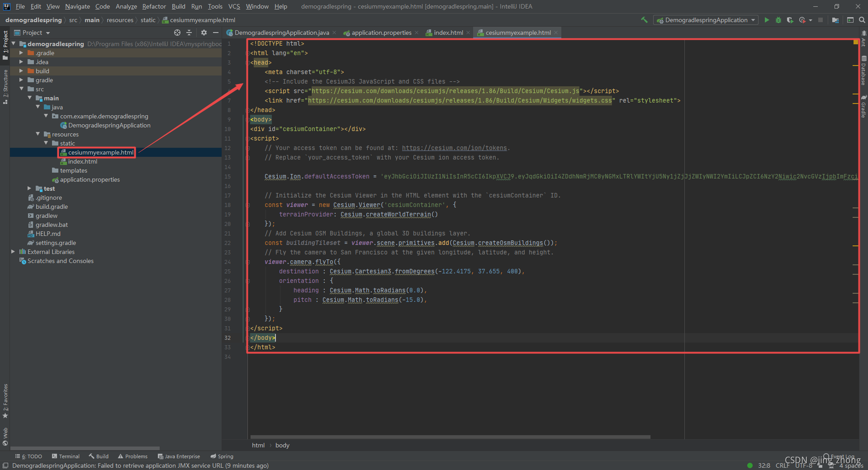Follow the cesium.com/ion/tokens link in code
Image resolution: width=868 pixels, height=470 pixels.
tap(454, 148)
